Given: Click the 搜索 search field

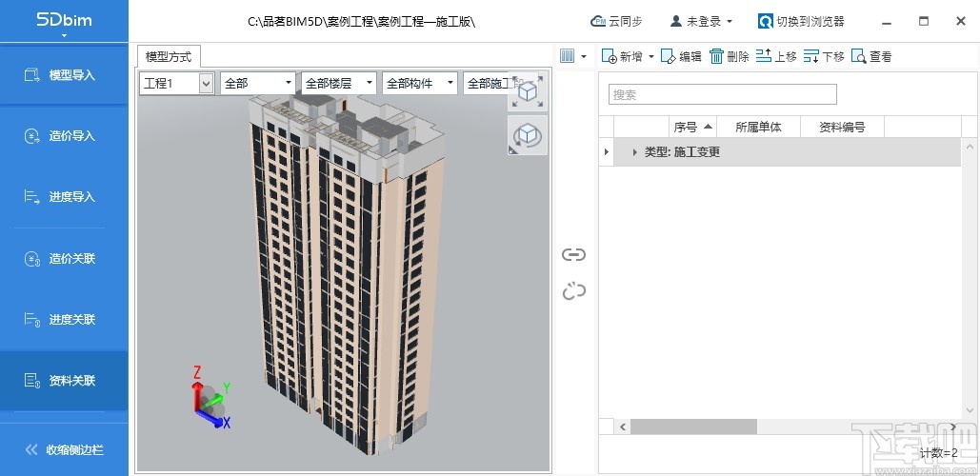Looking at the screenshot, I should [723, 94].
